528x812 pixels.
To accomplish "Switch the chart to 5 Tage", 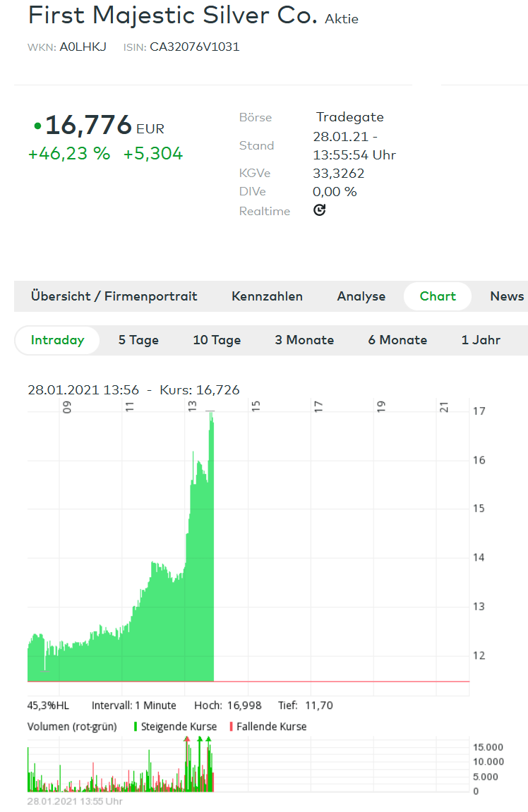I will coord(138,340).
